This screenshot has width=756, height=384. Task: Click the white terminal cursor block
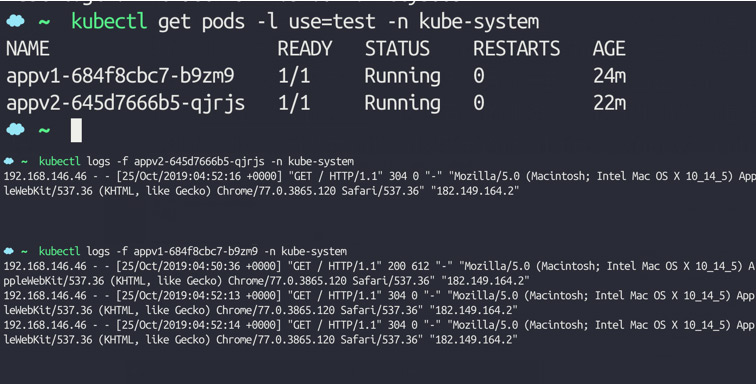76,130
